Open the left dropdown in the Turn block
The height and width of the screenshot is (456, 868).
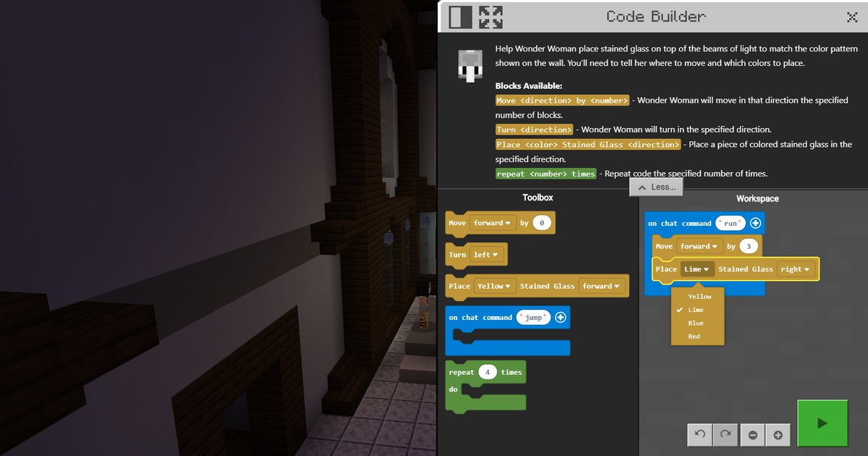(x=486, y=255)
